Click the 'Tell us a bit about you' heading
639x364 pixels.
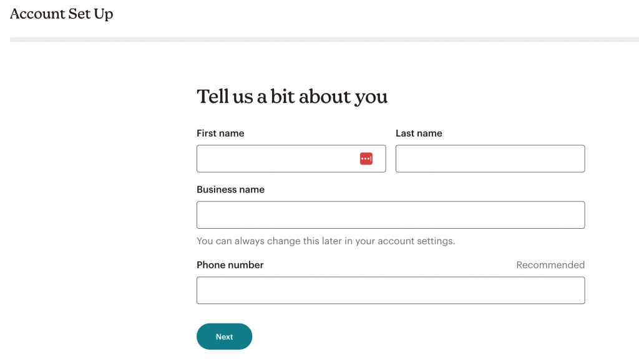click(292, 97)
